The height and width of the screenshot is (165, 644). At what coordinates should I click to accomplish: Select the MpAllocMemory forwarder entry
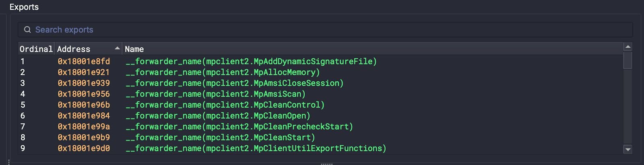click(223, 72)
